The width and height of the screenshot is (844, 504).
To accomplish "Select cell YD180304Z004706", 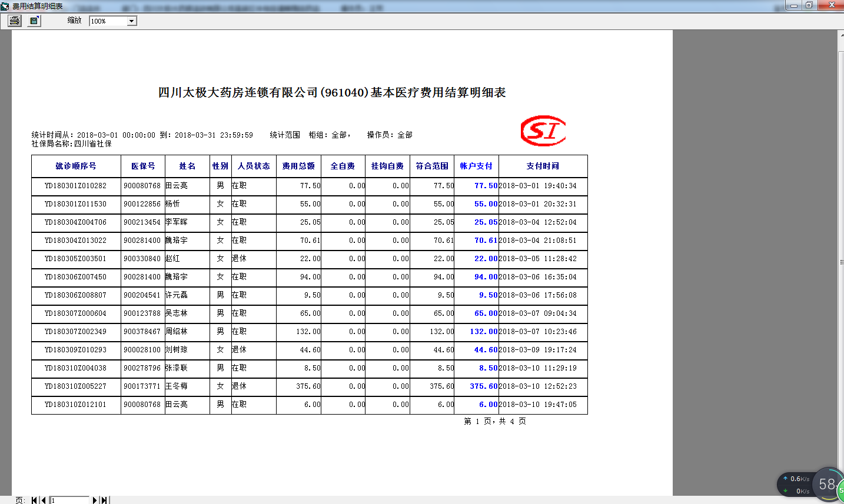I will (x=76, y=222).
